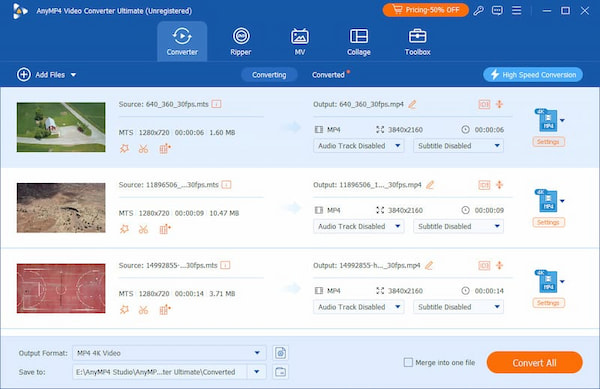Click the metadata ID3 icon for 640_360_30fps.mp4
Screen dimensions: 600x389
484,104
